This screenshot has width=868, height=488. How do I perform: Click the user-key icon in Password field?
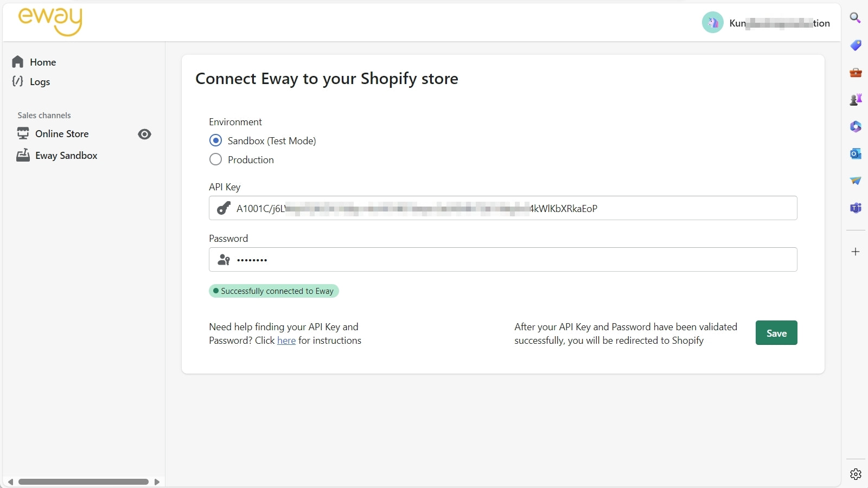[224, 260]
